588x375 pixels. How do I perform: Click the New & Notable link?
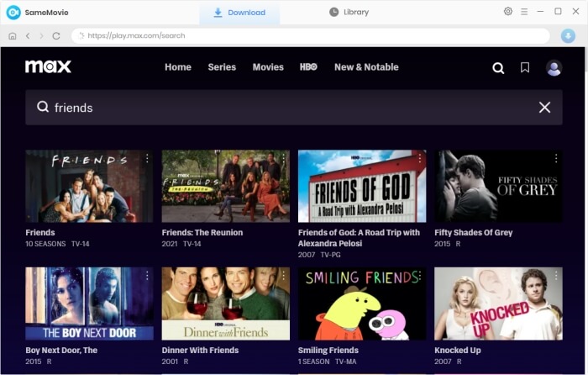click(x=366, y=67)
